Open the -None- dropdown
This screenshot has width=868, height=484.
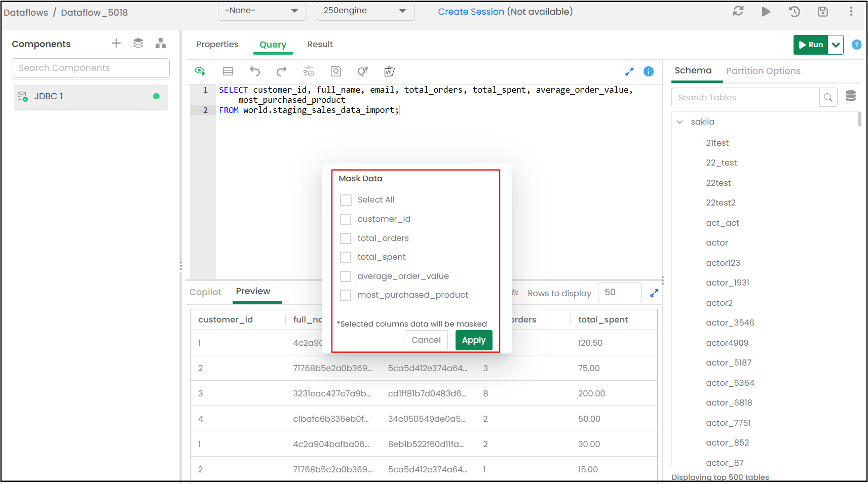coord(261,11)
